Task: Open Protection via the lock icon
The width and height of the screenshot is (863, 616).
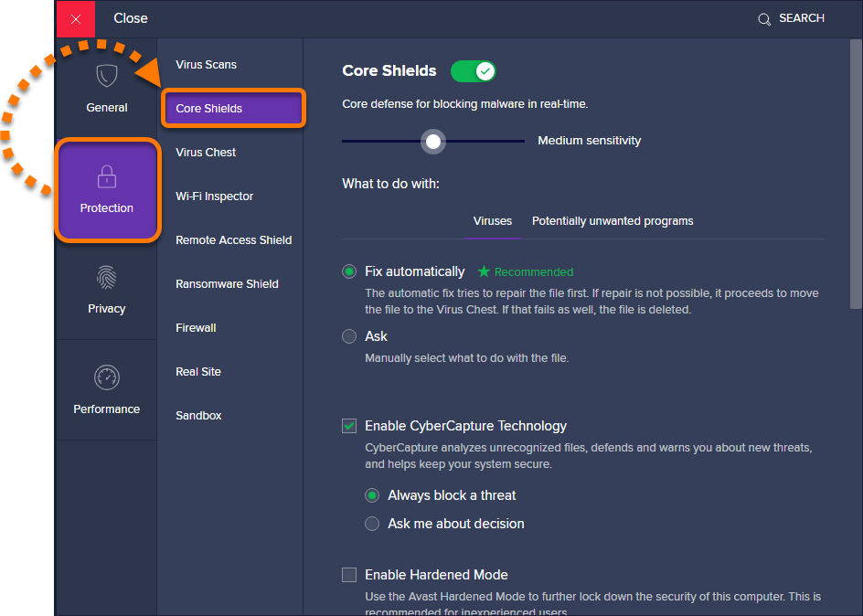Action: (106, 175)
